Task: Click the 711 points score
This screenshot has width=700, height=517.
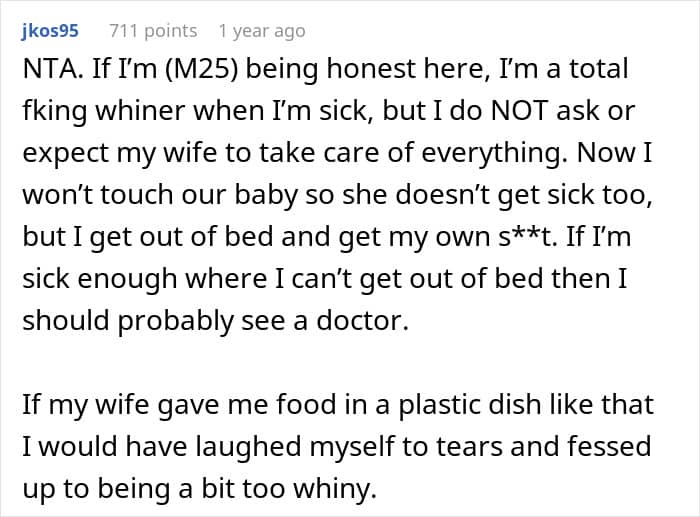Action: (x=152, y=31)
